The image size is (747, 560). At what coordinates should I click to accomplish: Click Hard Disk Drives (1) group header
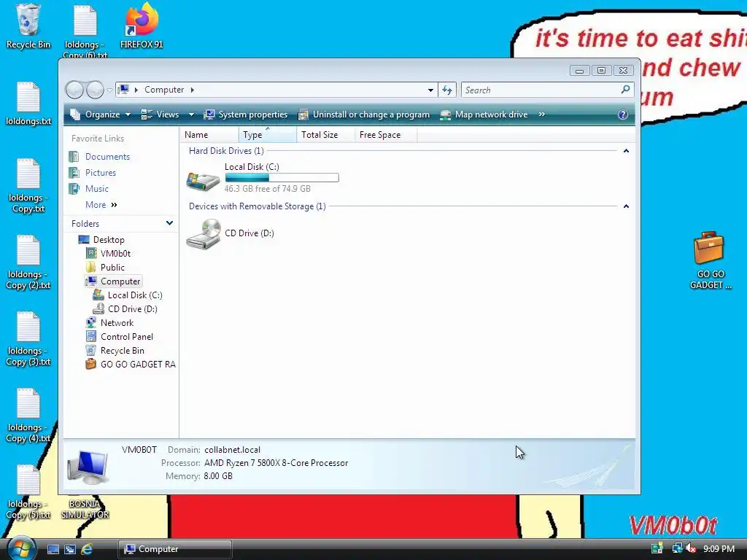[226, 151]
